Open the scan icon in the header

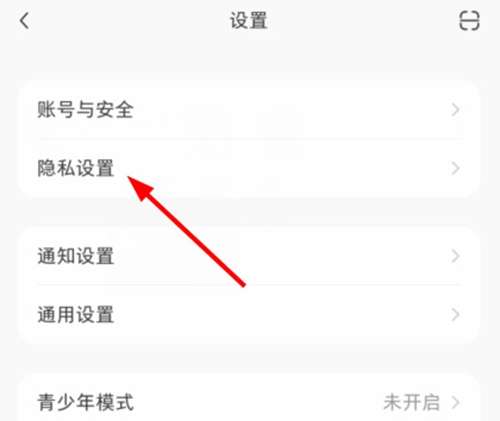tap(469, 21)
